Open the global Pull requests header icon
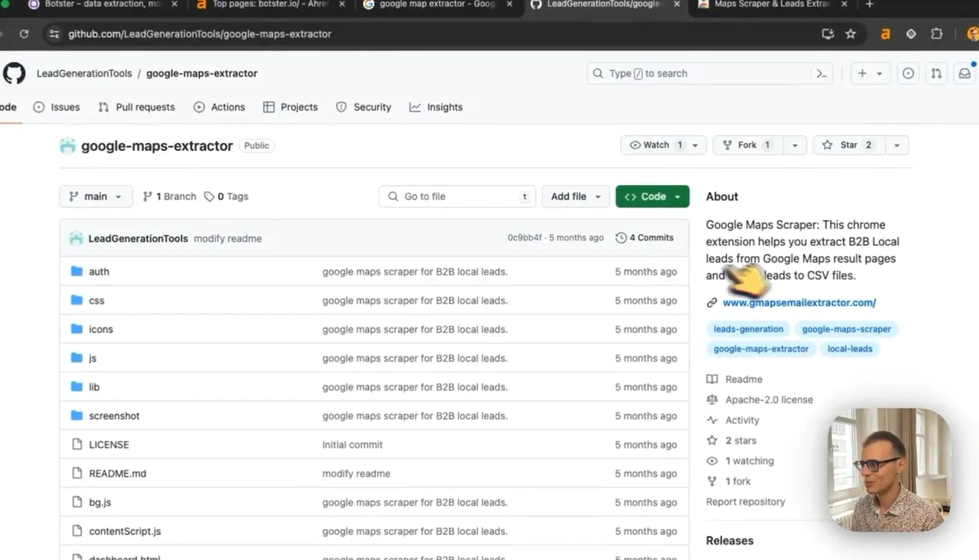979x560 pixels. click(936, 74)
